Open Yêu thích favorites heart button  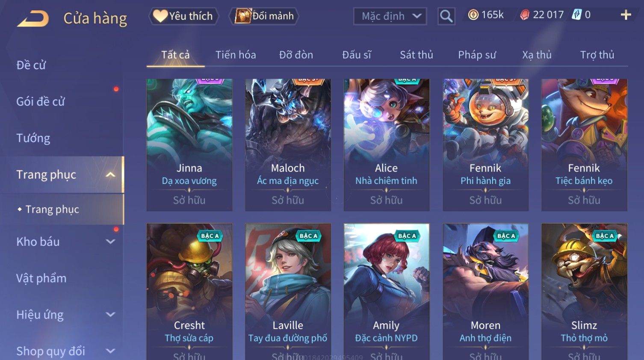tap(183, 16)
